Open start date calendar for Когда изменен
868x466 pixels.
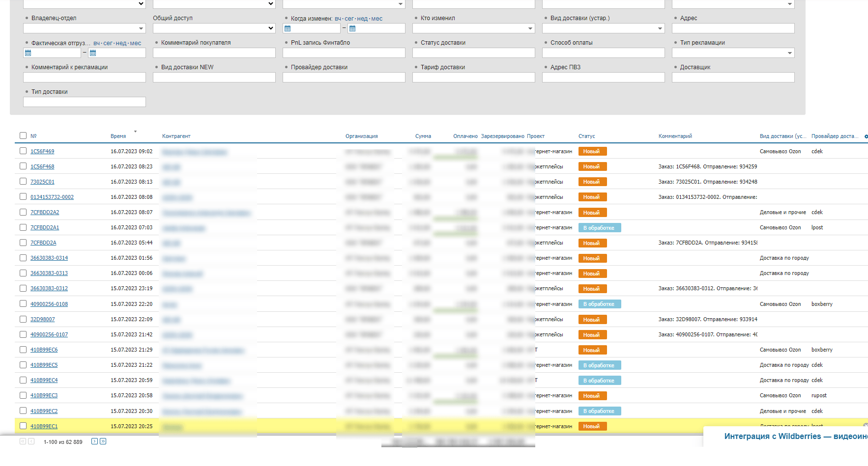(288, 28)
